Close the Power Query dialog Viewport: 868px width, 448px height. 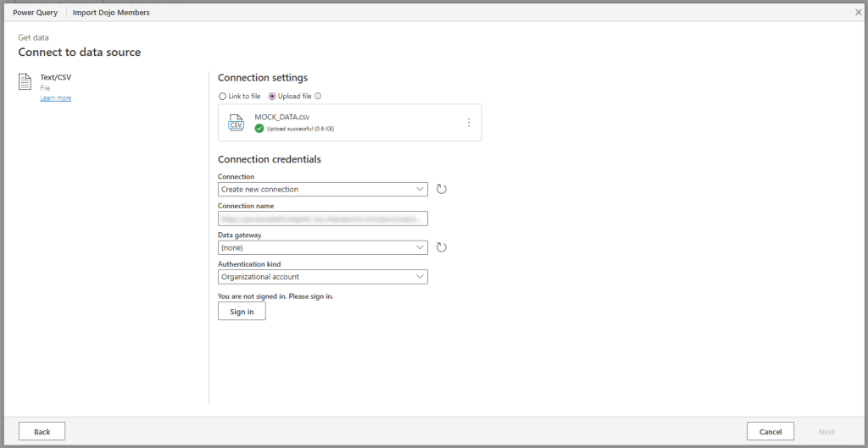coord(858,13)
